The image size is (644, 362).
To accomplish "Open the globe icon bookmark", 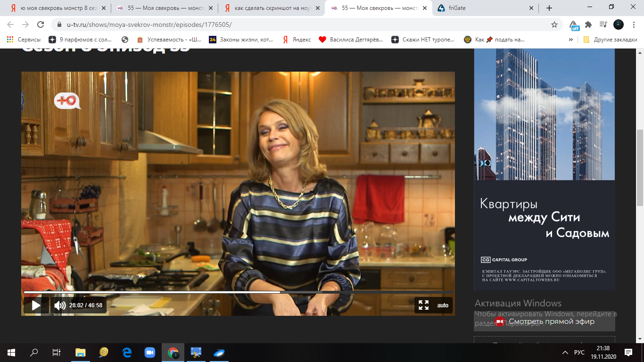I will [125, 40].
